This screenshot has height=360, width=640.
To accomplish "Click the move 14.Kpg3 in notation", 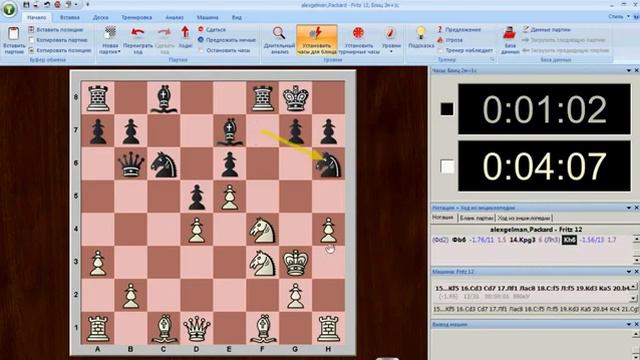I will coord(522,240).
